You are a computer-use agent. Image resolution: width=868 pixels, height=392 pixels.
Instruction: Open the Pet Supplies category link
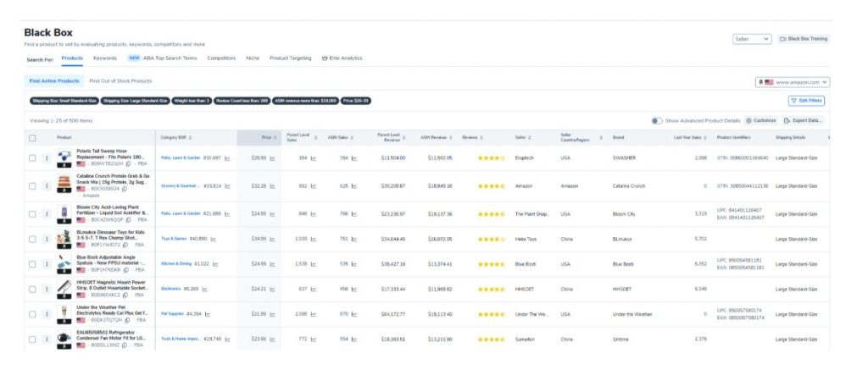click(x=172, y=314)
